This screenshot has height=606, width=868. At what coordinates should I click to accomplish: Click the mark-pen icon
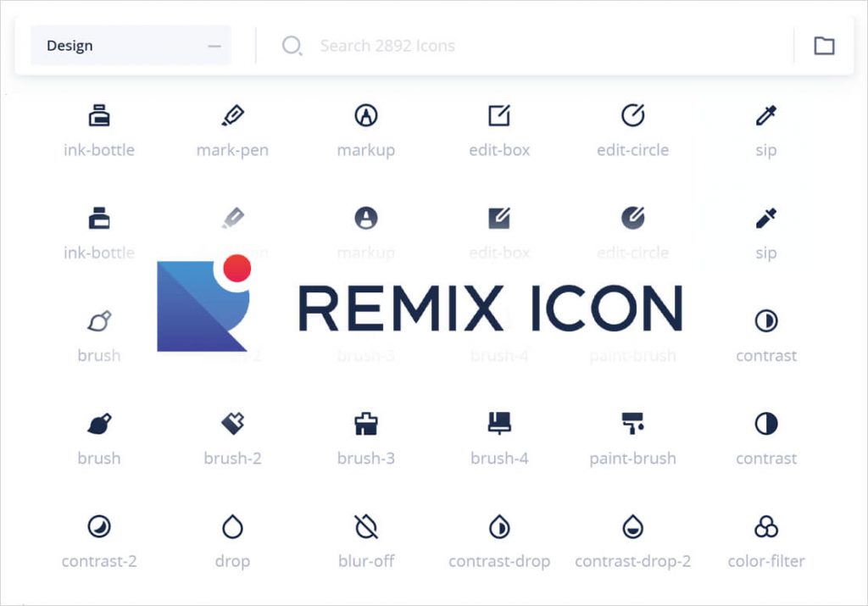232,115
